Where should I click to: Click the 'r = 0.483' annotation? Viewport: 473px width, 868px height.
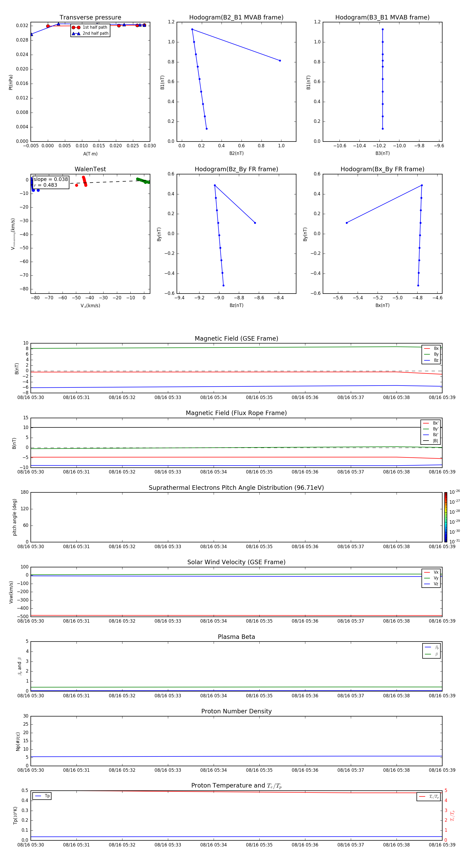point(45,185)
